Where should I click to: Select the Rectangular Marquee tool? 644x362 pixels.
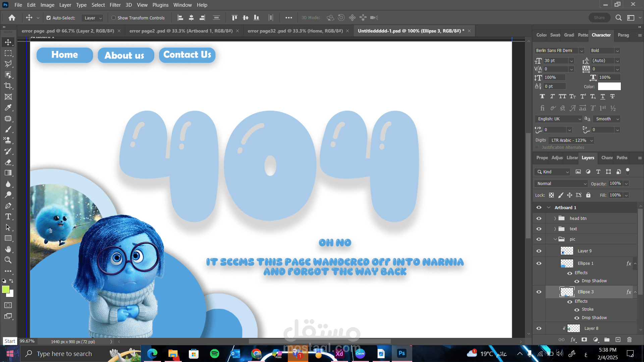tap(8, 53)
